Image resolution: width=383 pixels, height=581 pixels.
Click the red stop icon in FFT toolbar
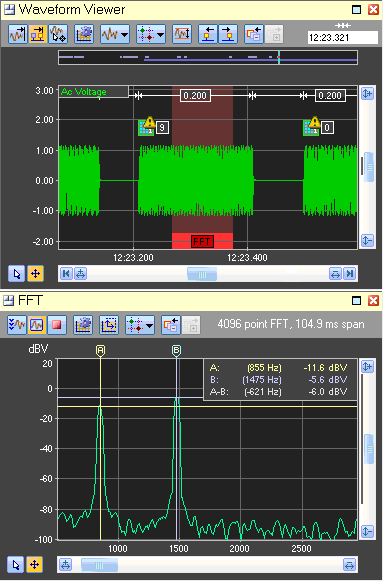[57, 325]
